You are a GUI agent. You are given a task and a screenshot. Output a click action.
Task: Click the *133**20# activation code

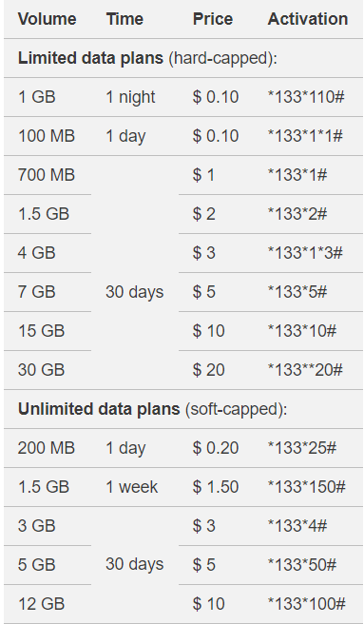tap(305, 370)
